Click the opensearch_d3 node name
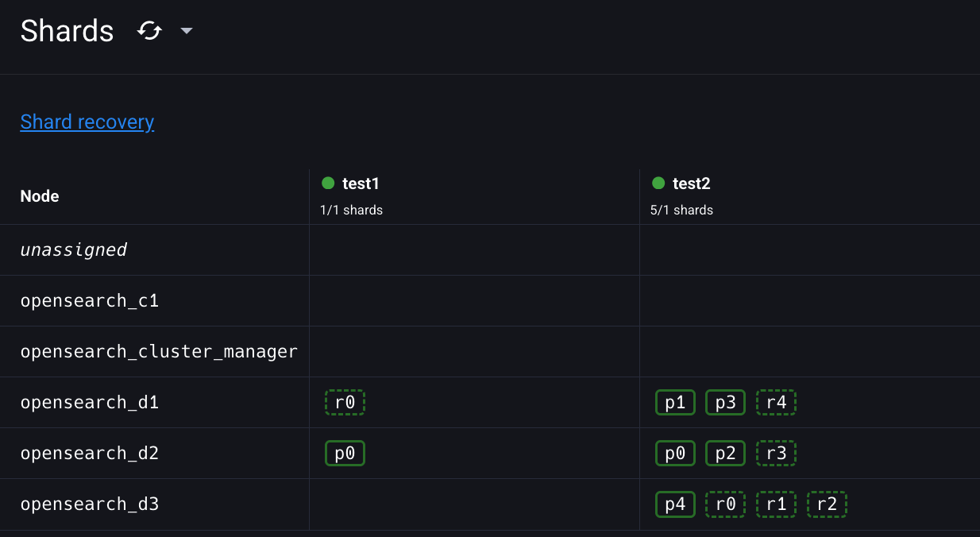980x537 pixels. pos(90,504)
